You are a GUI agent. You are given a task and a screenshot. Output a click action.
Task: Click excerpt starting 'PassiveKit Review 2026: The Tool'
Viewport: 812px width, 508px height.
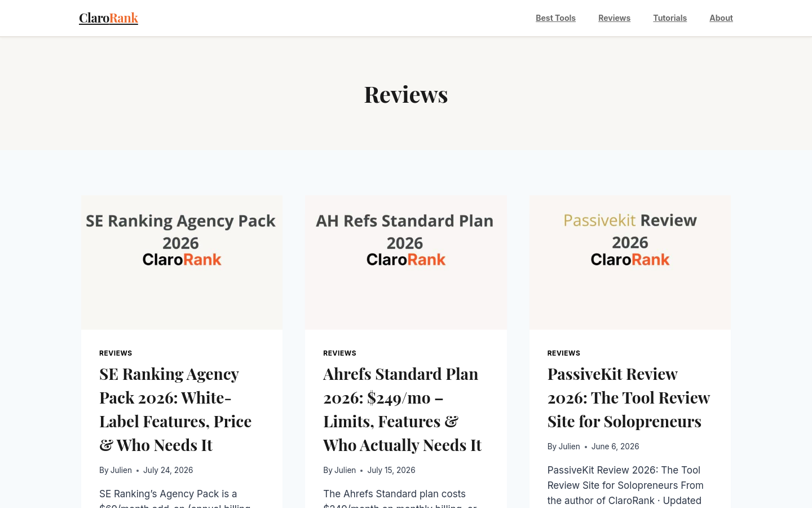[625, 485]
